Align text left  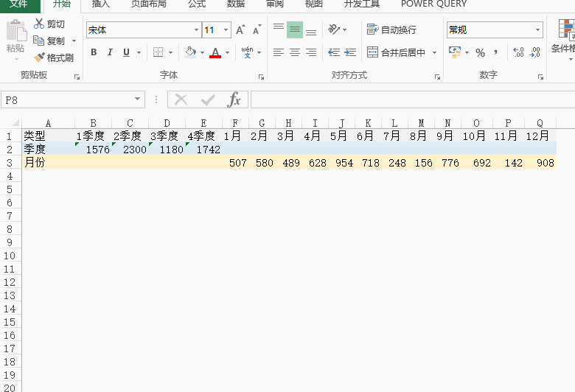(x=279, y=52)
